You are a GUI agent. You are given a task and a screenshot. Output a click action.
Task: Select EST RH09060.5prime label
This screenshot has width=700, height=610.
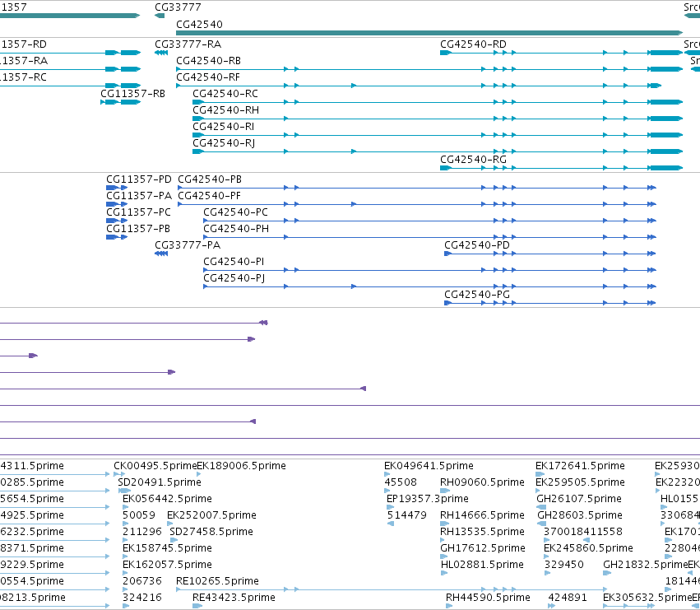tap(482, 482)
